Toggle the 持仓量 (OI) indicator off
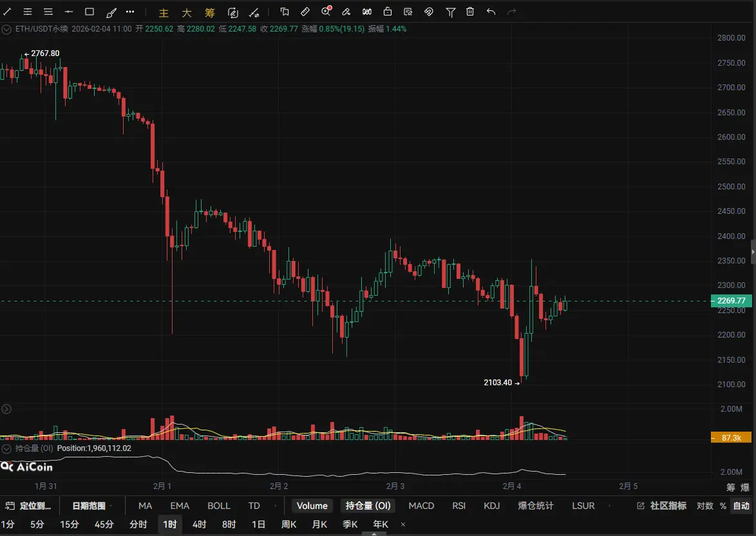The height and width of the screenshot is (536, 756). (x=368, y=506)
